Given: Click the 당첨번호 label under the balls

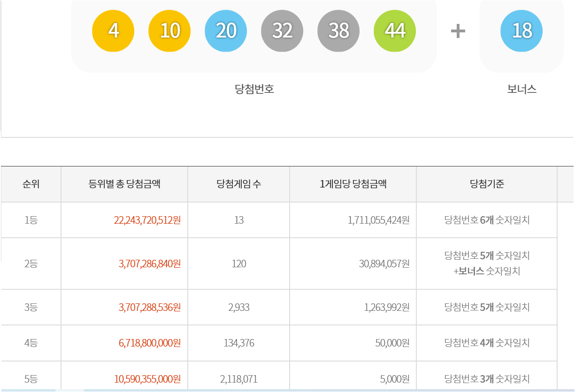Looking at the screenshot, I should point(254,89).
